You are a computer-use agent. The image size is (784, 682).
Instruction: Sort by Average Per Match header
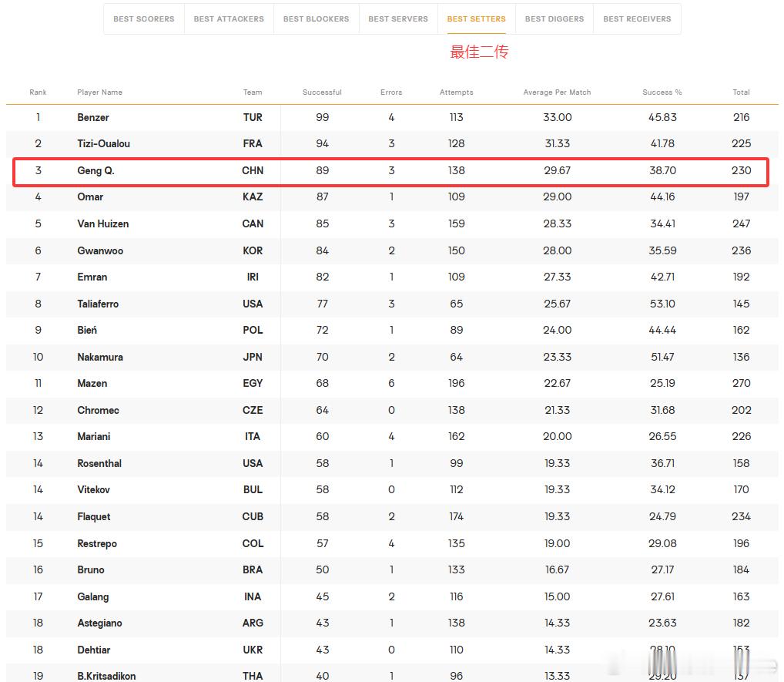pos(557,92)
